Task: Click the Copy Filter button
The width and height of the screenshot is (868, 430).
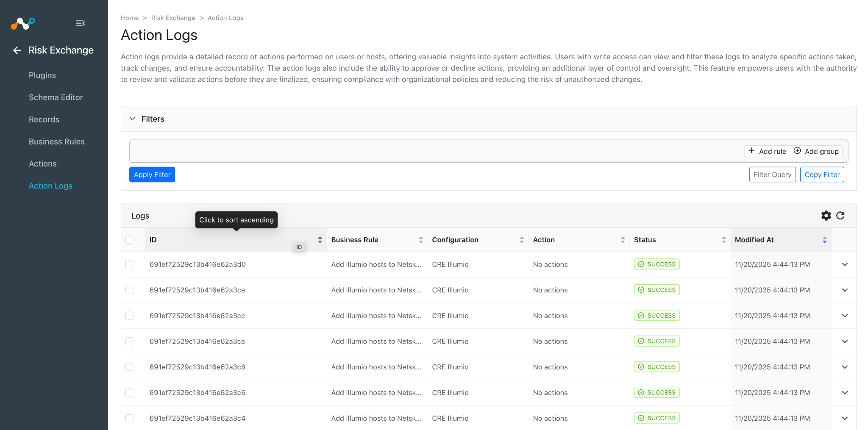Action: pos(822,175)
